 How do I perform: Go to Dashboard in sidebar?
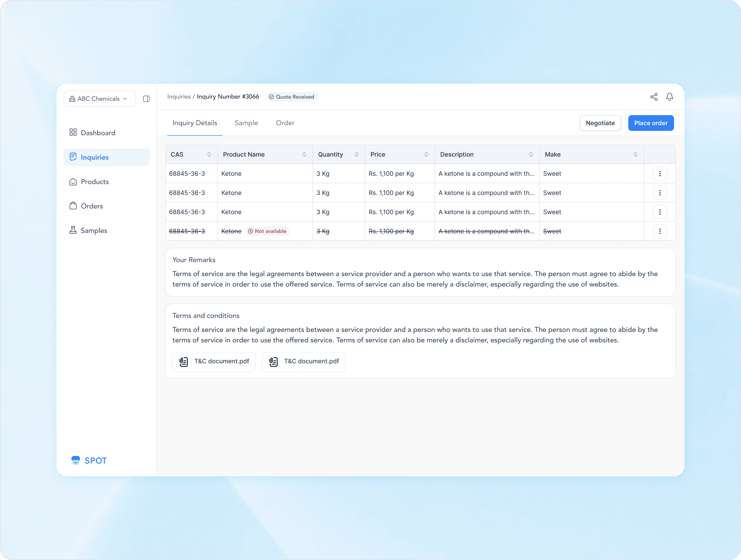click(98, 133)
